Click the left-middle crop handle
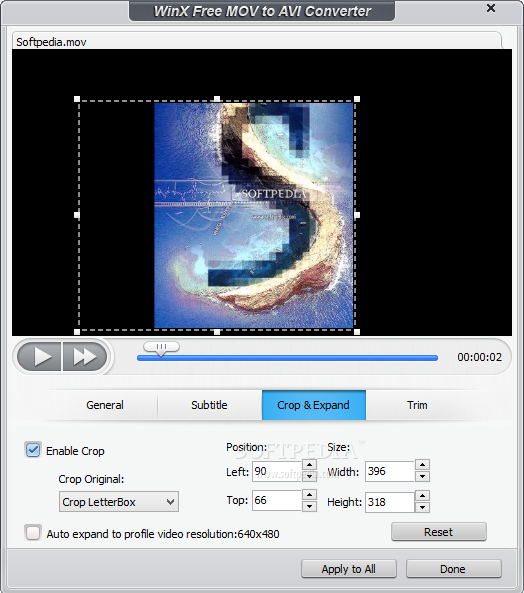The width and height of the screenshot is (524, 593). (x=77, y=215)
